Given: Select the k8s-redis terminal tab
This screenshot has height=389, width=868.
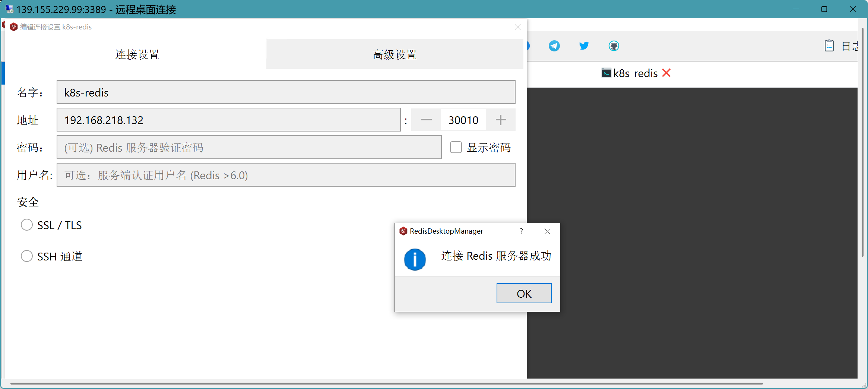Looking at the screenshot, I should point(635,73).
